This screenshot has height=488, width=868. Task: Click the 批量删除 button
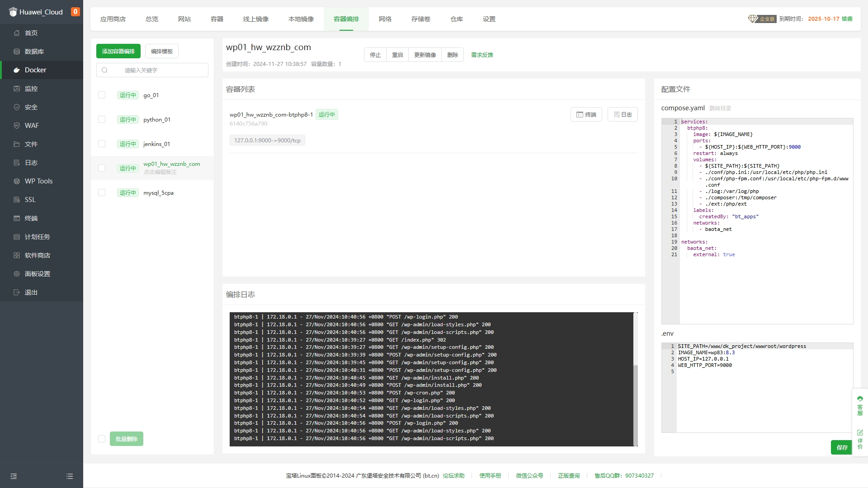coord(127,439)
